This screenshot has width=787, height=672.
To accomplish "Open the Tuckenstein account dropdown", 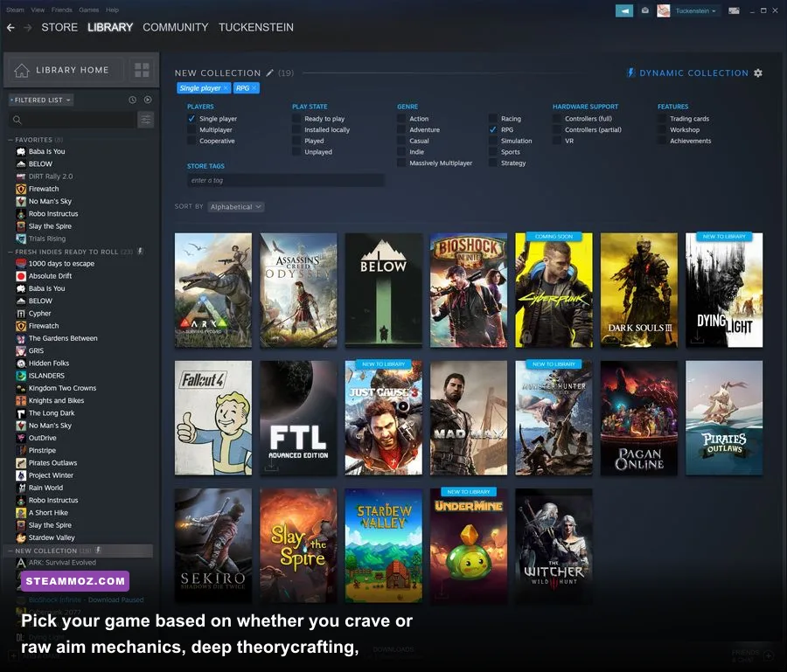I will pyautogui.click(x=696, y=10).
